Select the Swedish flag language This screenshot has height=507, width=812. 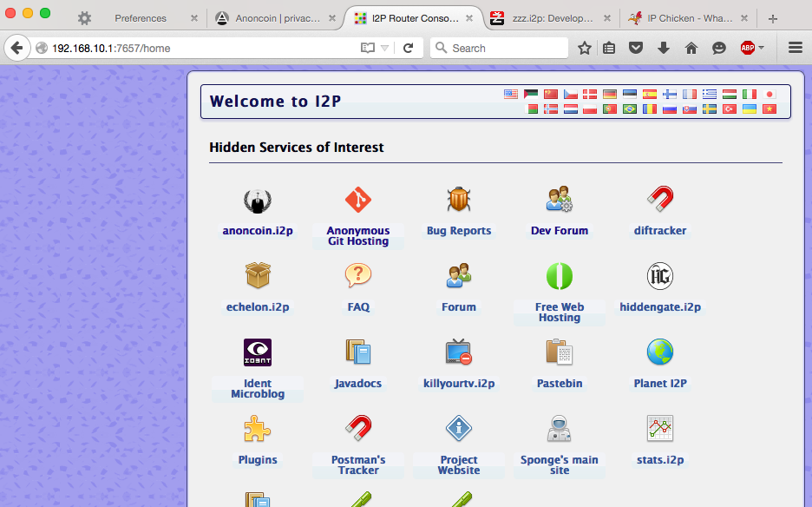pyautogui.click(x=710, y=109)
